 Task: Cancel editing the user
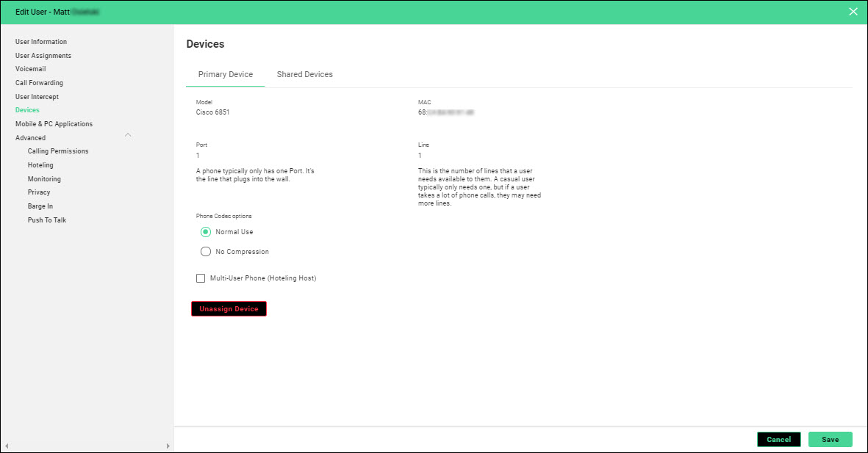(778, 439)
